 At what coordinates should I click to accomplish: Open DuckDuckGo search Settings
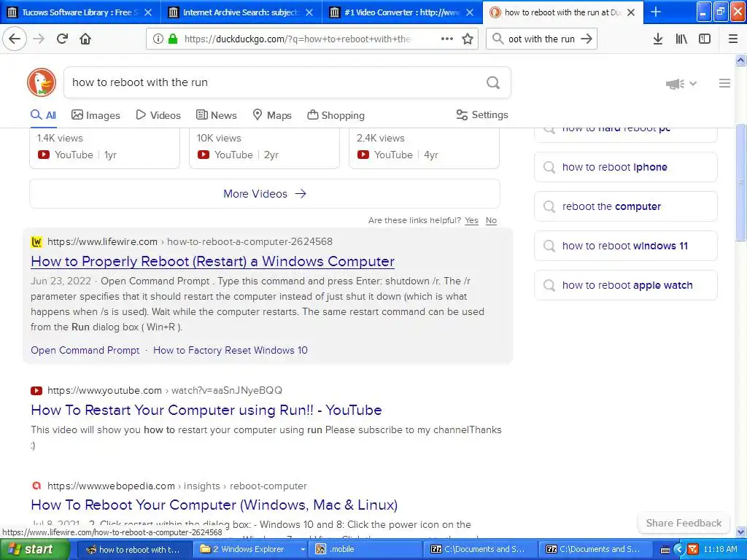pos(482,114)
